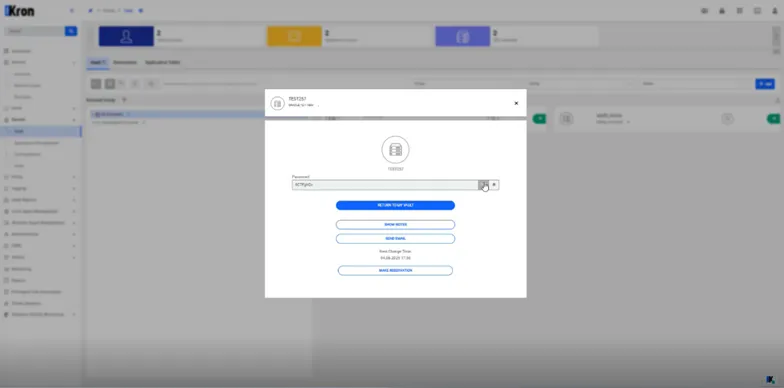
Task: Click the blue search button in the sidebar
Action: [x=71, y=31]
